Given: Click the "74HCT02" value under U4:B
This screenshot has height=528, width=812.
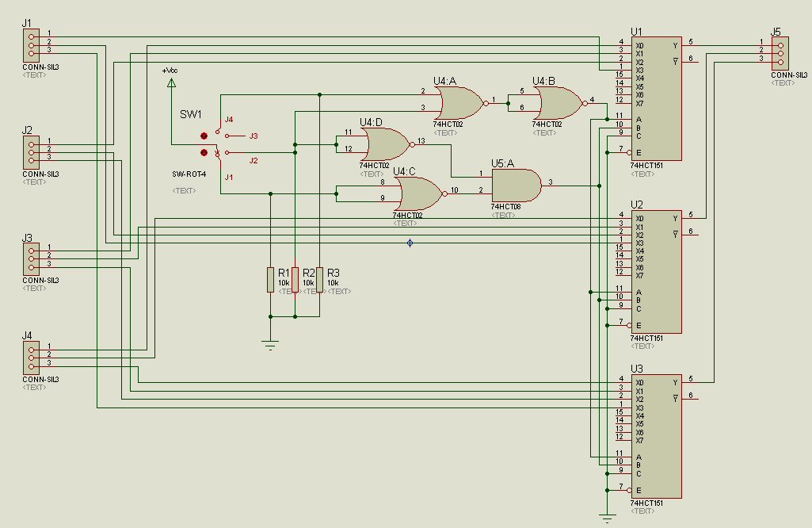Looking at the screenshot, I should tap(547, 124).
